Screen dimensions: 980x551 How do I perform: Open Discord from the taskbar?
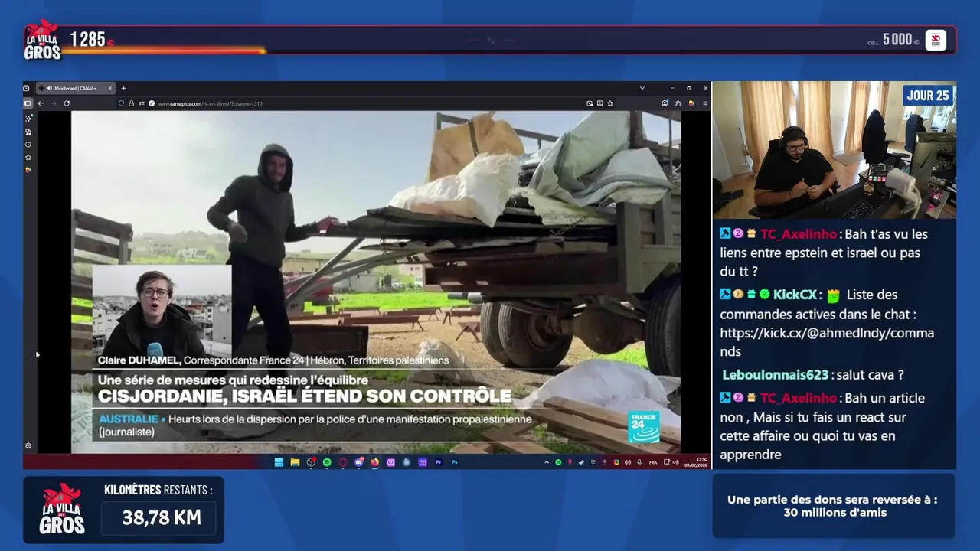[359, 462]
